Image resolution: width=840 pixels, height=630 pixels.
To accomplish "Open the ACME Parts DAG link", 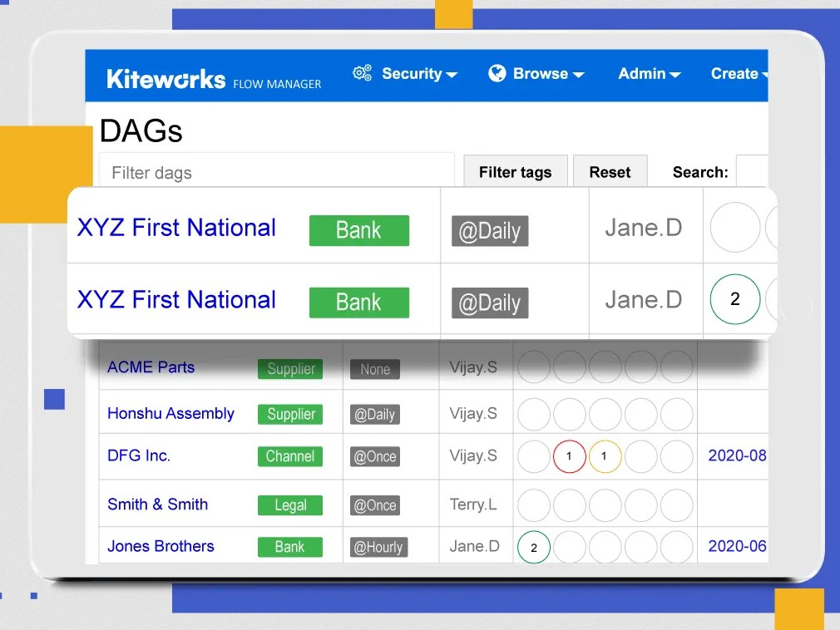I will (151, 367).
